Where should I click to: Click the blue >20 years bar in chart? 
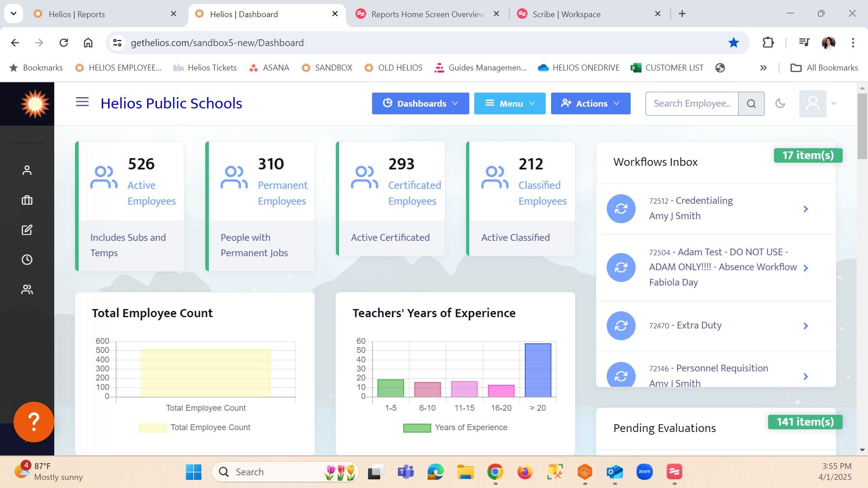coord(538,370)
